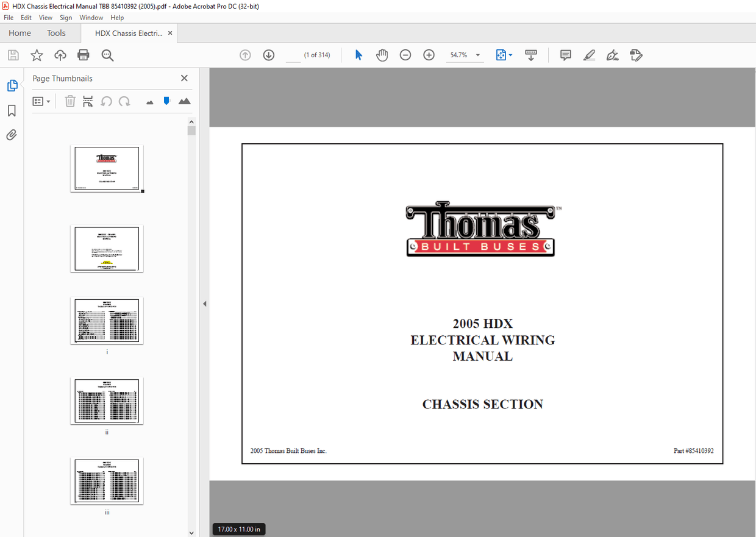Select the page ii thumbnail

click(x=107, y=400)
